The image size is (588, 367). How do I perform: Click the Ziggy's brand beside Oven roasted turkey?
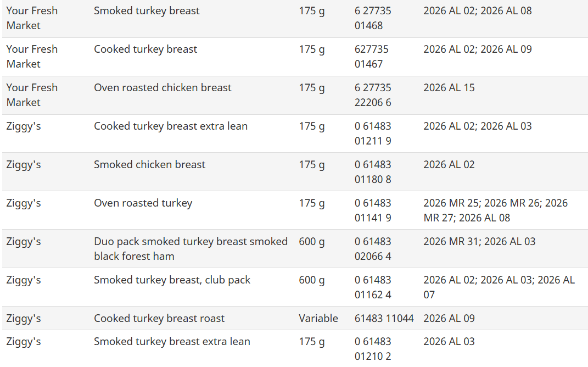click(x=24, y=203)
